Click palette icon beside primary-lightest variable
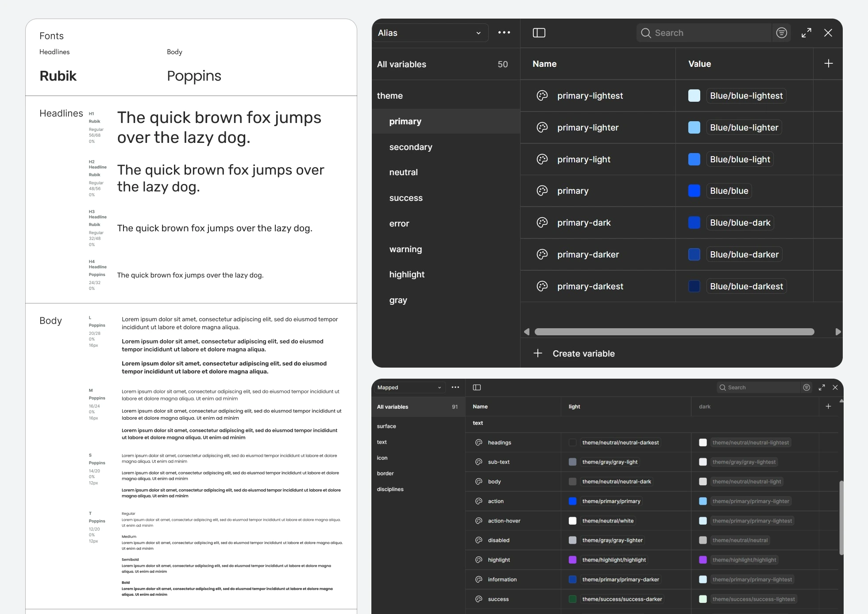The height and width of the screenshot is (614, 868). [542, 96]
